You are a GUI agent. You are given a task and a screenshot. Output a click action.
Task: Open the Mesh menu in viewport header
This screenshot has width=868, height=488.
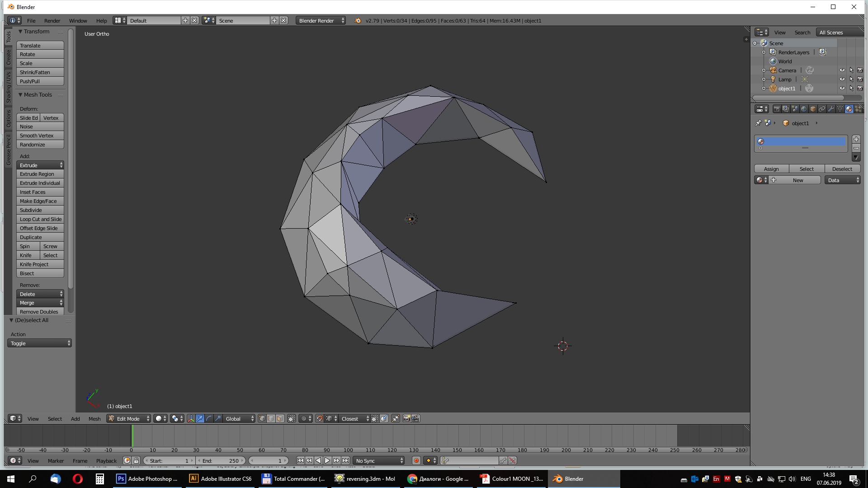pyautogui.click(x=94, y=419)
